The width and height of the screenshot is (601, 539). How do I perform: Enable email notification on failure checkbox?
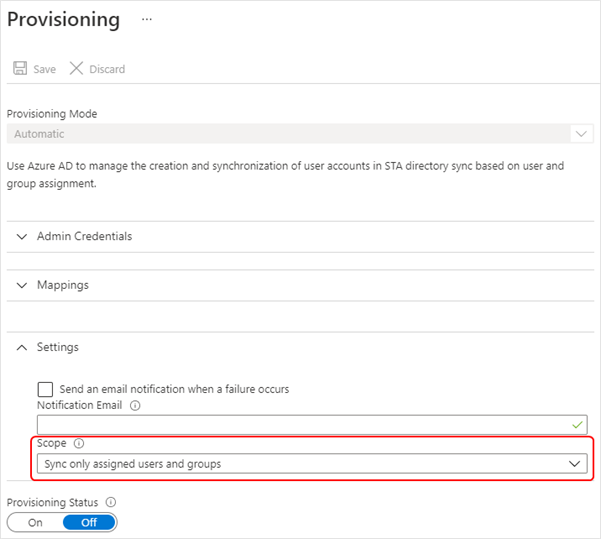[x=45, y=389]
